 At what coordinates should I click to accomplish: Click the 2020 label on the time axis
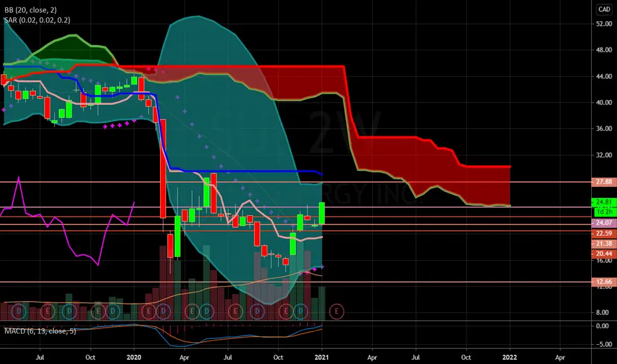(134, 357)
